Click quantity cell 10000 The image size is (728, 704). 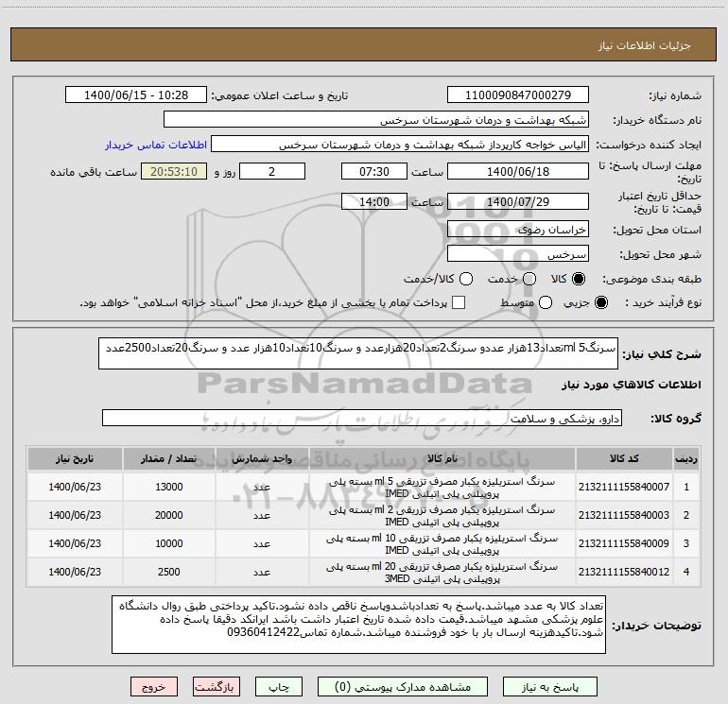pos(169,543)
